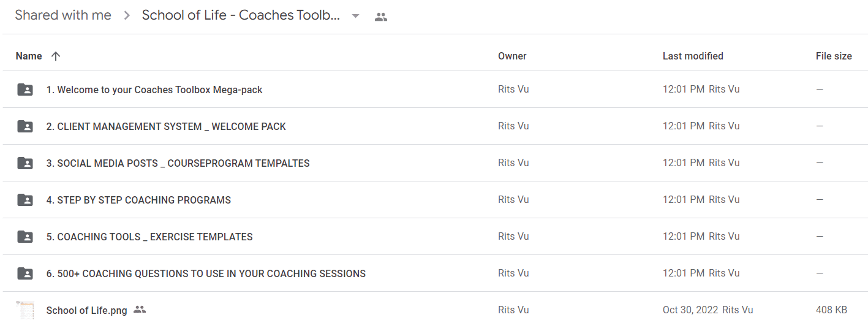
Task: Click folder icon beside CLIENT MANAGEMENT SYSTEM
Action: [x=25, y=126]
